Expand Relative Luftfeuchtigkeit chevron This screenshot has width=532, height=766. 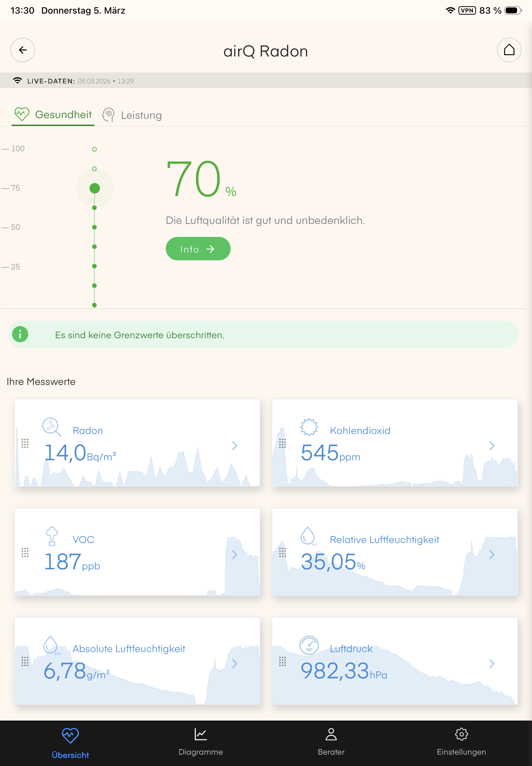(x=492, y=555)
